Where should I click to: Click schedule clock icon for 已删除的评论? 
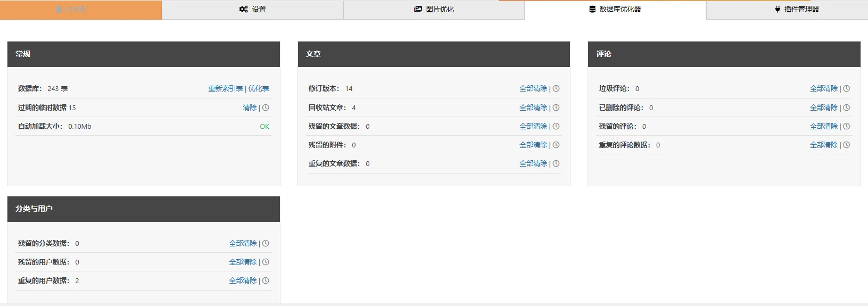(x=847, y=107)
